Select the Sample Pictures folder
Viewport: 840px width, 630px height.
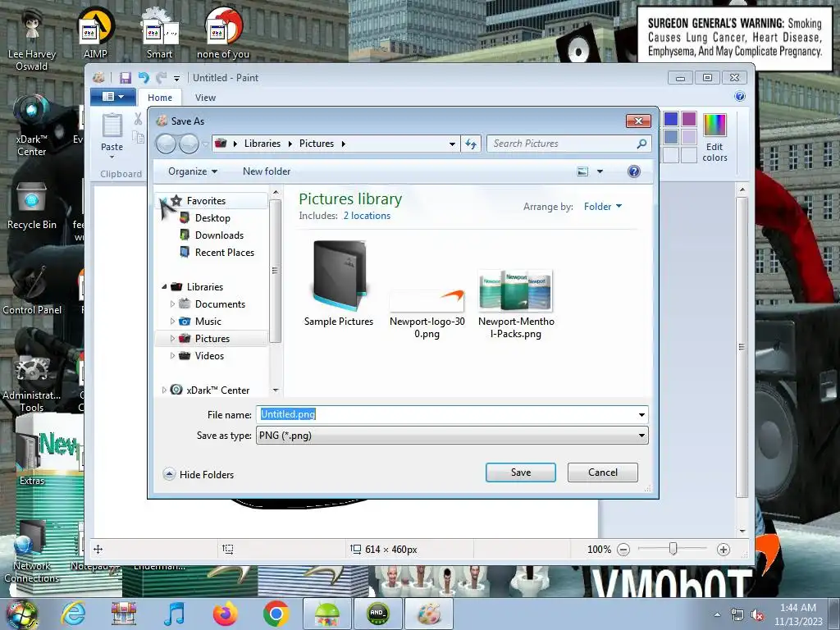click(339, 284)
